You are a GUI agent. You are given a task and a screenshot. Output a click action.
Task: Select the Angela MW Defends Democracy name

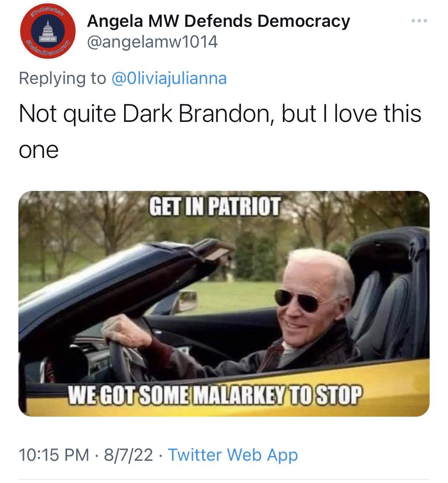(219, 21)
